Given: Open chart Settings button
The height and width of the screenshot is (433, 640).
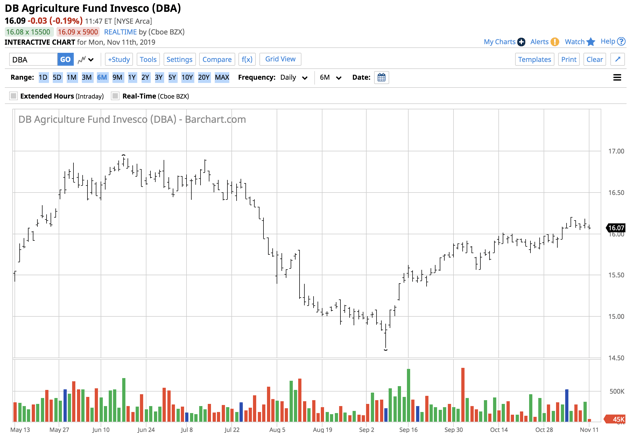Looking at the screenshot, I should 179,60.
